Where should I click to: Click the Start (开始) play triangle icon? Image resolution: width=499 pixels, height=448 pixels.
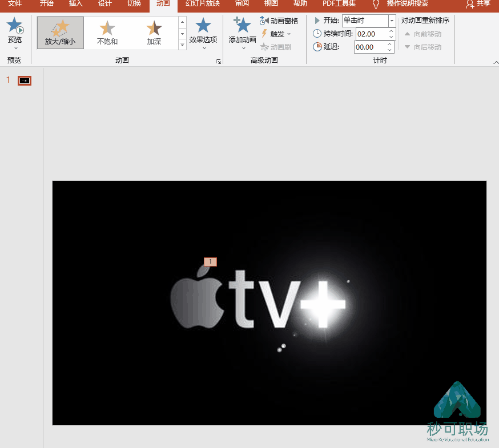pos(317,21)
